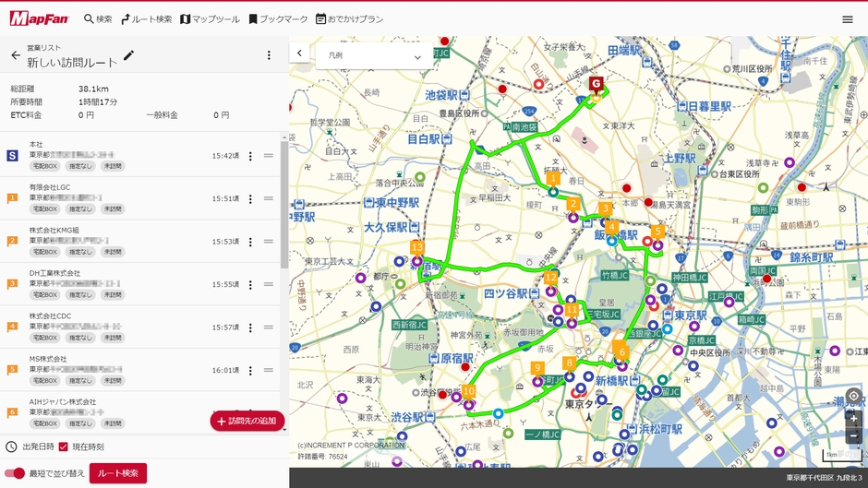The height and width of the screenshot is (488, 868).
Task: Open the マップツール menu
Action: (x=210, y=18)
